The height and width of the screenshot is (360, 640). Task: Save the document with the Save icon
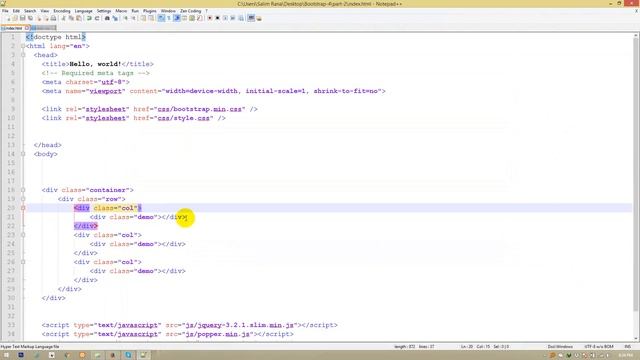[22, 18]
